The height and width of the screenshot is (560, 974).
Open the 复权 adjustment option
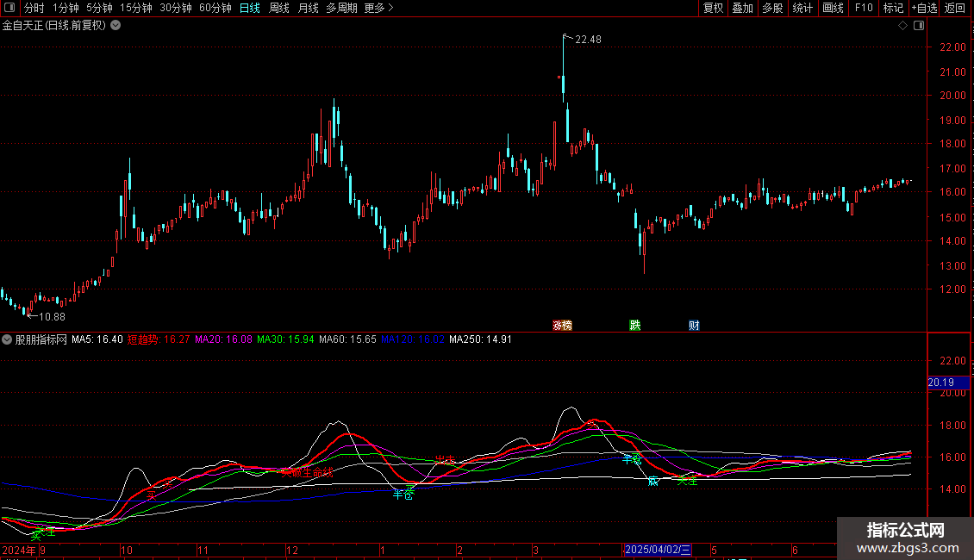pos(713,8)
